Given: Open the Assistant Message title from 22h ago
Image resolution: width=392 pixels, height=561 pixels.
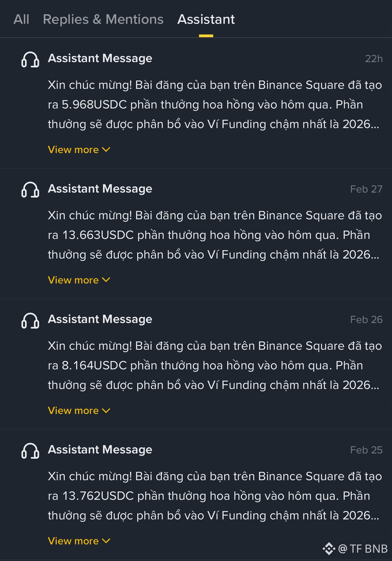Looking at the screenshot, I should tap(100, 58).
